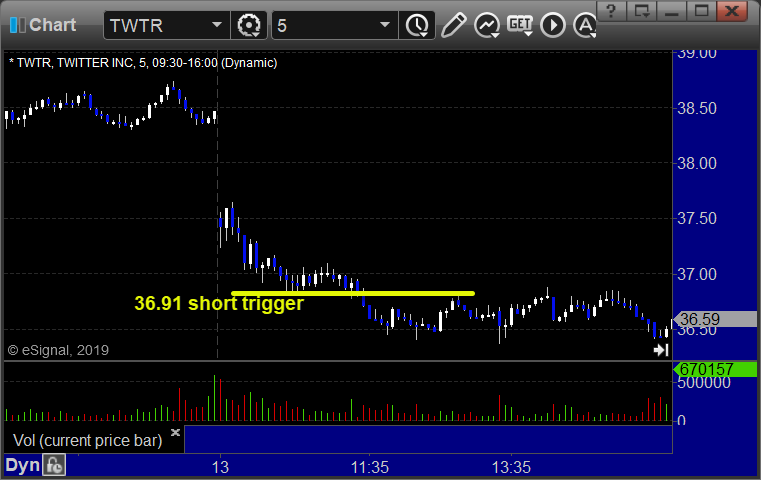Click the 13:35 time axis label
This screenshot has height=480, width=761.
[512, 467]
